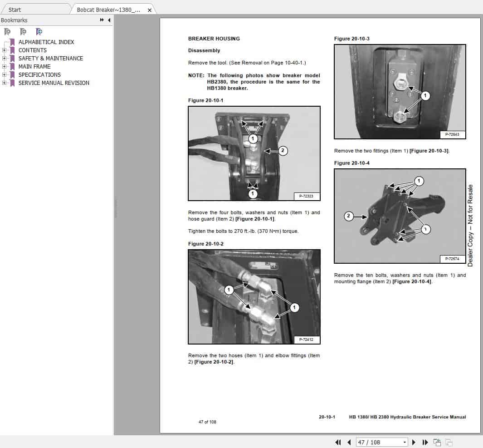
Task: Toggle the Bookmarks panel expand arrows
Action: (102, 20)
